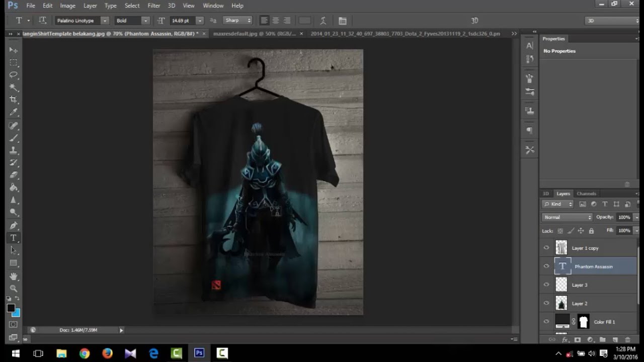Click the font size input field
The image size is (644, 362).
(x=182, y=21)
